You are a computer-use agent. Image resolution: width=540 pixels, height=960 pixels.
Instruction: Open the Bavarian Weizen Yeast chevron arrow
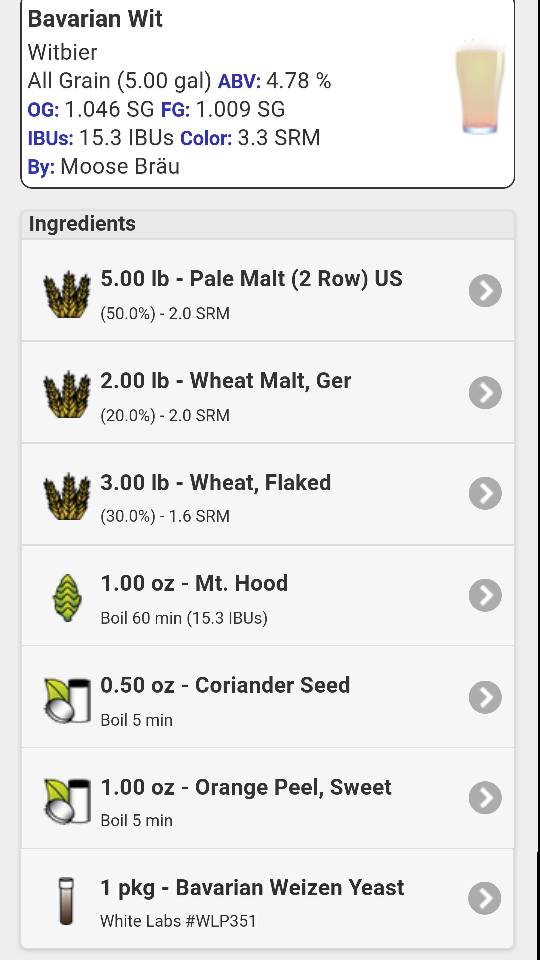(x=486, y=898)
